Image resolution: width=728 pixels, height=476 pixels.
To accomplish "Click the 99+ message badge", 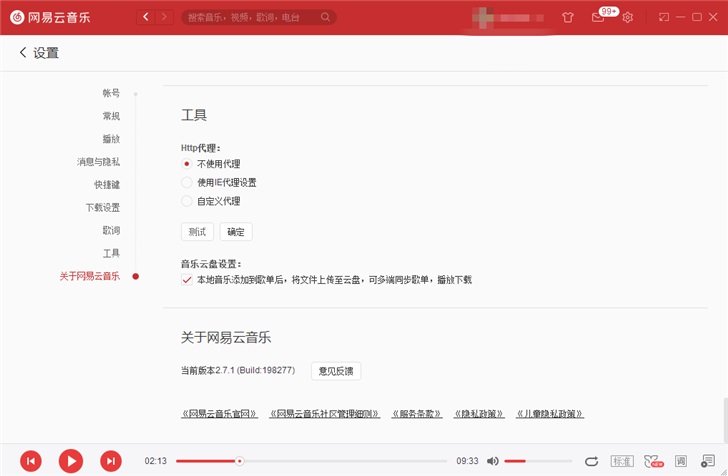I will point(608,11).
